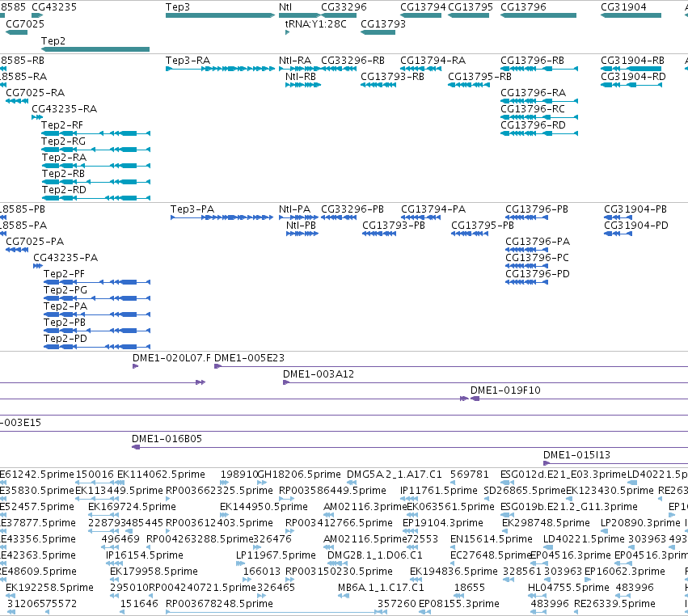Select EST DMG5A2_1.A17.C1
The width and height of the screenshot is (688, 616).
pos(352,483)
